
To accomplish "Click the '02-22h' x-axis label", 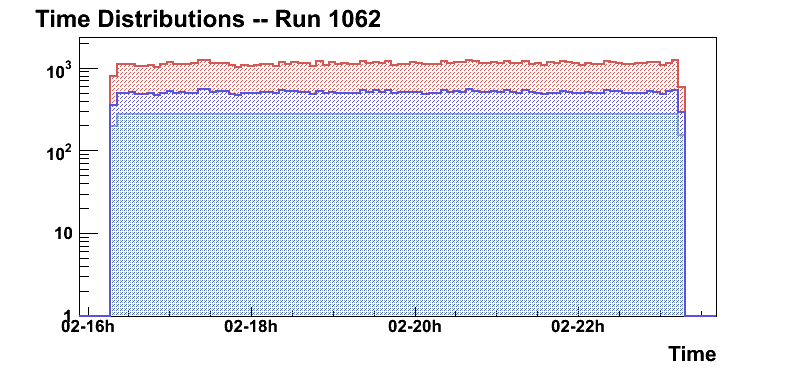I will pyautogui.click(x=579, y=326).
